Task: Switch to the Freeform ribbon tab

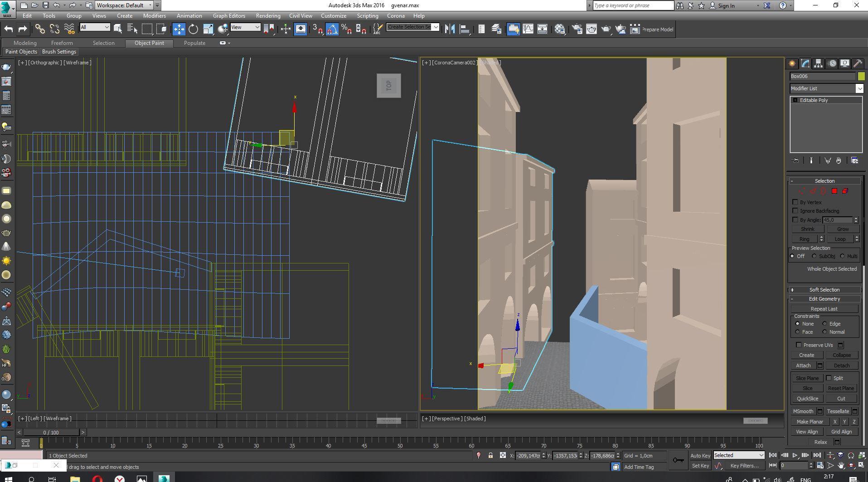Action: point(62,43)
